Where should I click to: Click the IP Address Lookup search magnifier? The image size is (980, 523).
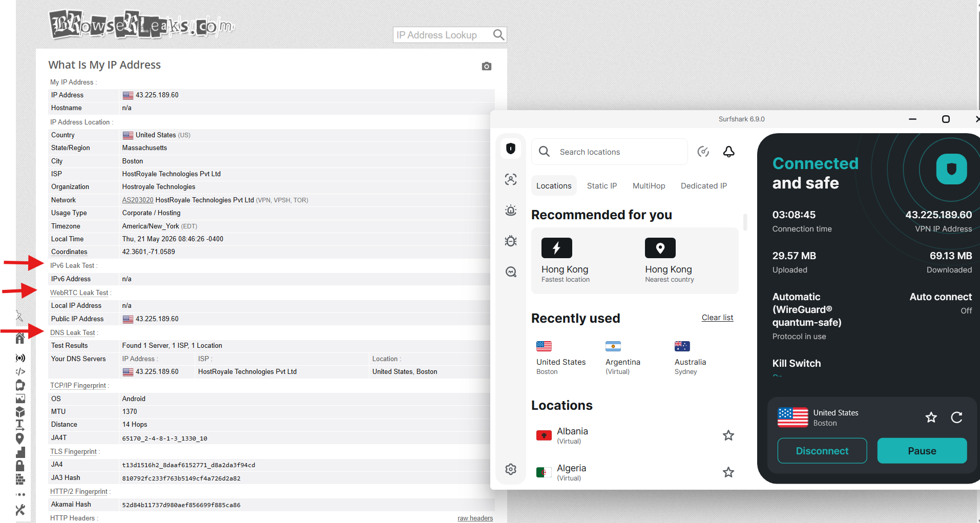tap(498, 35)
